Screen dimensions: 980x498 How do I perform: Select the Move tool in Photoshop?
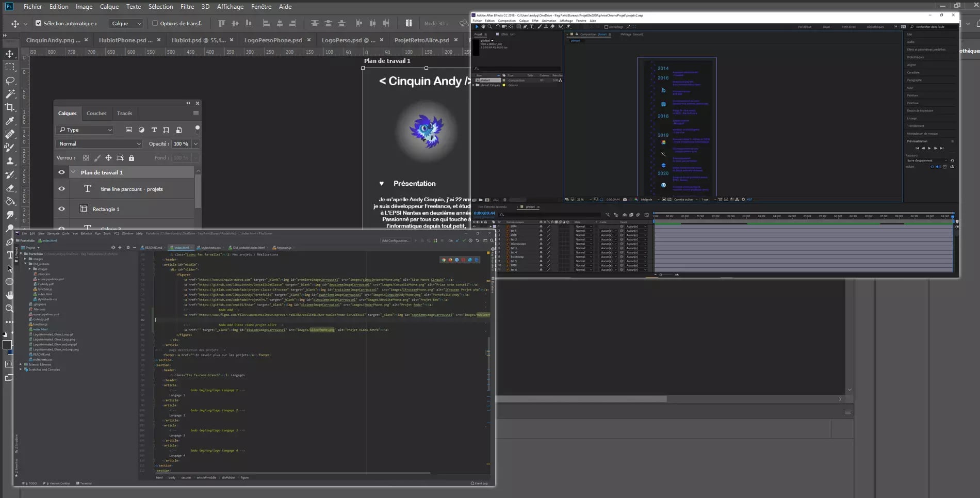pyautogui.click(x=9, y=54)
